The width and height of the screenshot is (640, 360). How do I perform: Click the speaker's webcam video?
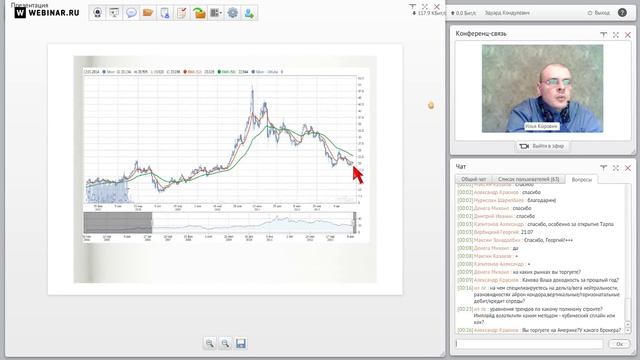pyautogui.click(x=542, y=88)
